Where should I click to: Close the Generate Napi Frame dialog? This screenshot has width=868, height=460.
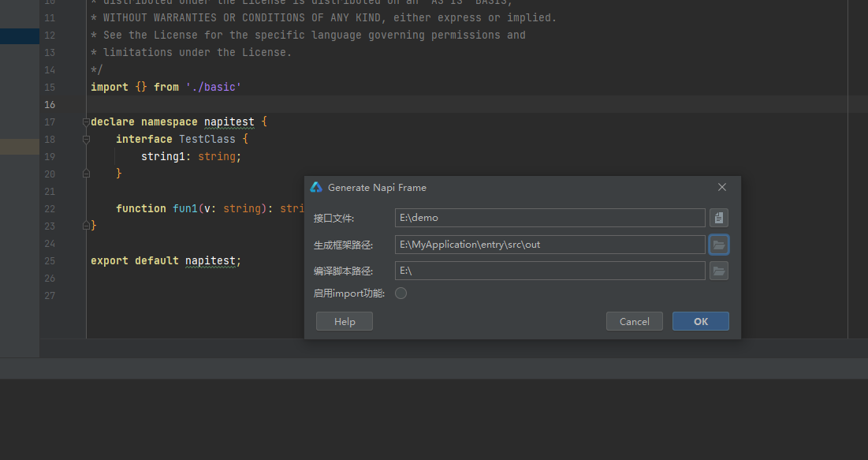point(722,187)
